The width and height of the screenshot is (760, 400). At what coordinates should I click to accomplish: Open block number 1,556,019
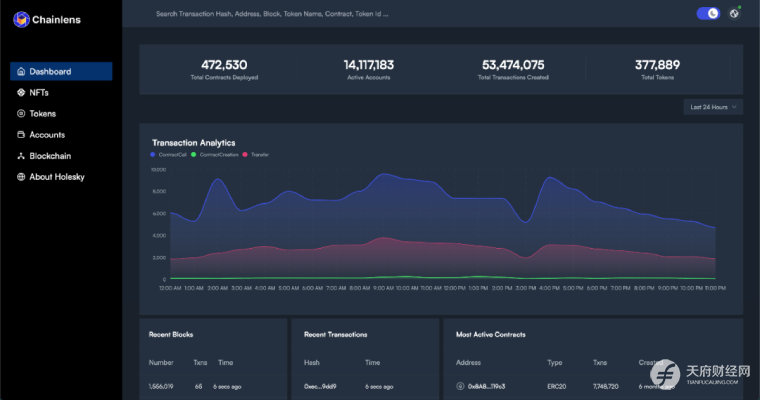(161, 385)
